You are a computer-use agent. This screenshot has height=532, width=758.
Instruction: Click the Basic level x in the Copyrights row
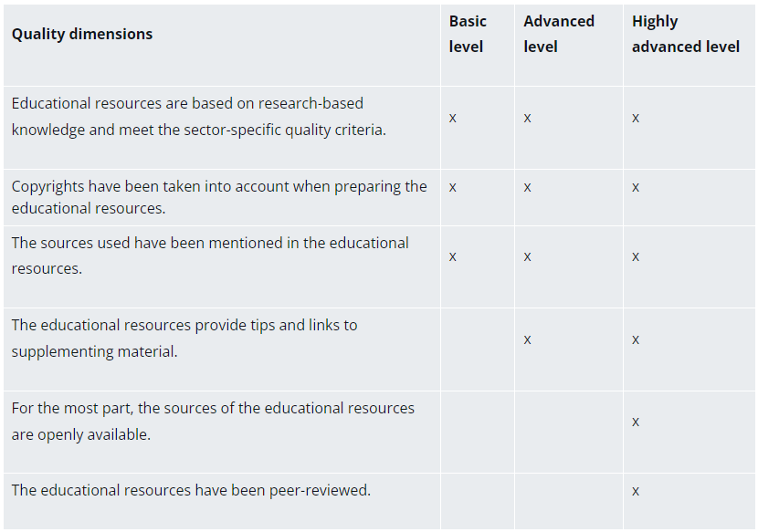click(453, 187)
